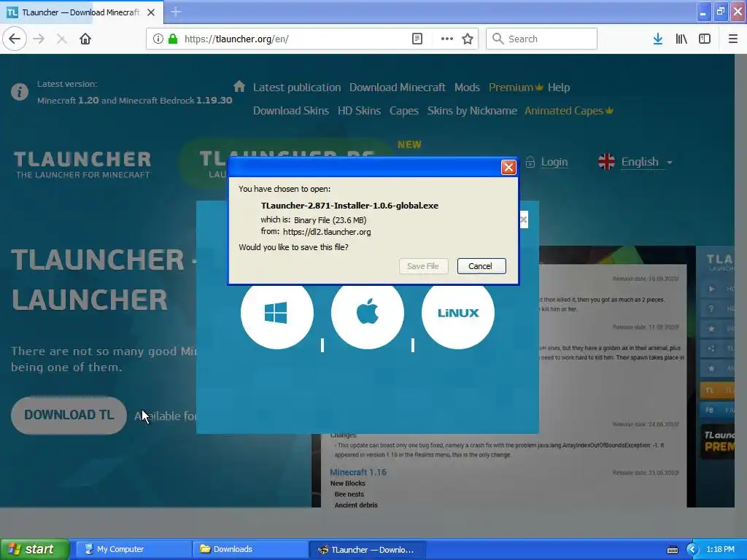Click in the address bar URL field
The image size is (747, 560).
point(295,39)
